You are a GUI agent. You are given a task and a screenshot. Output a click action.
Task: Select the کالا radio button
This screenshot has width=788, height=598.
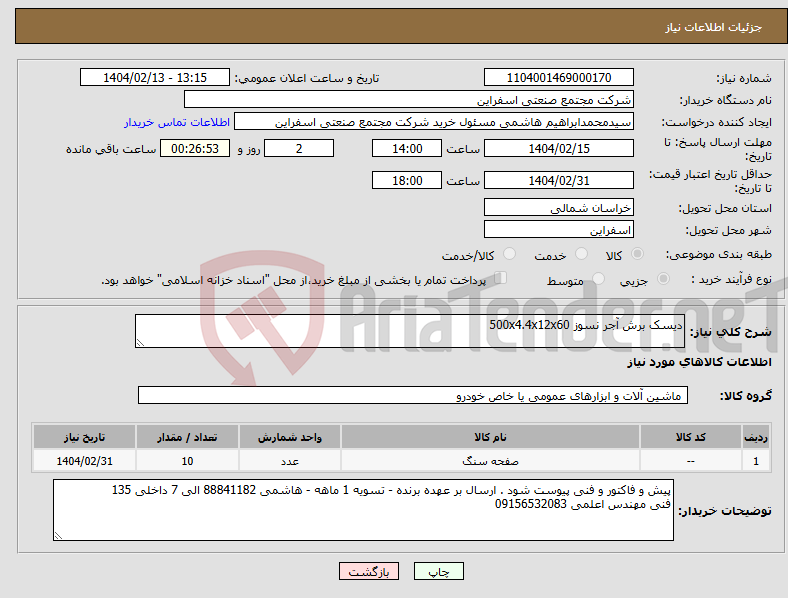coord(637,254)
